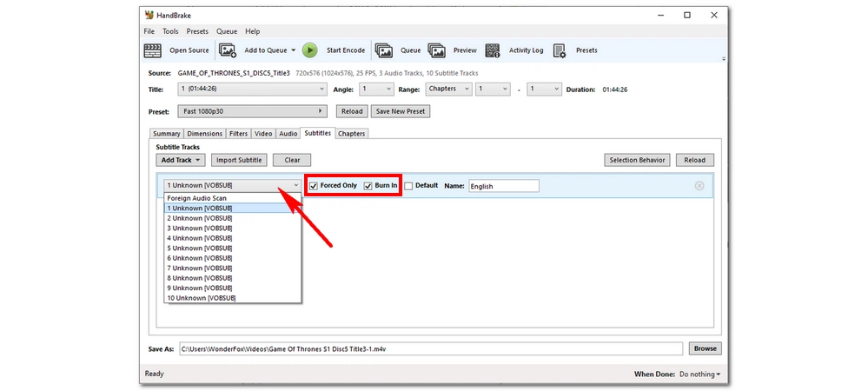Click the green Start Encode play icon
868x391 pixels.
pyautogui.click(x=310, y=50)
